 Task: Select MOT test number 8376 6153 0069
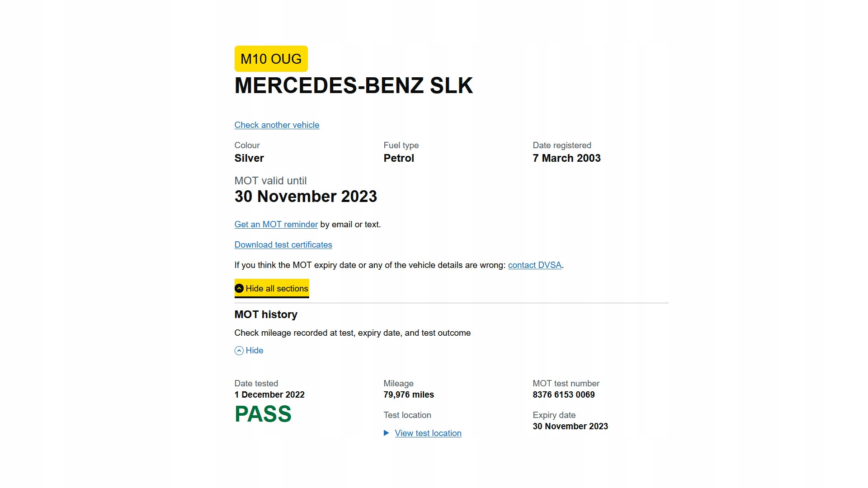(563, 394)
